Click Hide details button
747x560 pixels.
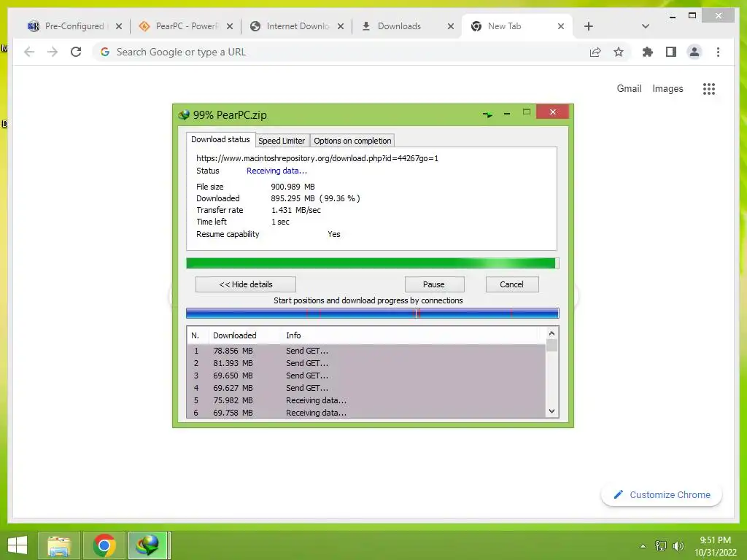(245, 284)
